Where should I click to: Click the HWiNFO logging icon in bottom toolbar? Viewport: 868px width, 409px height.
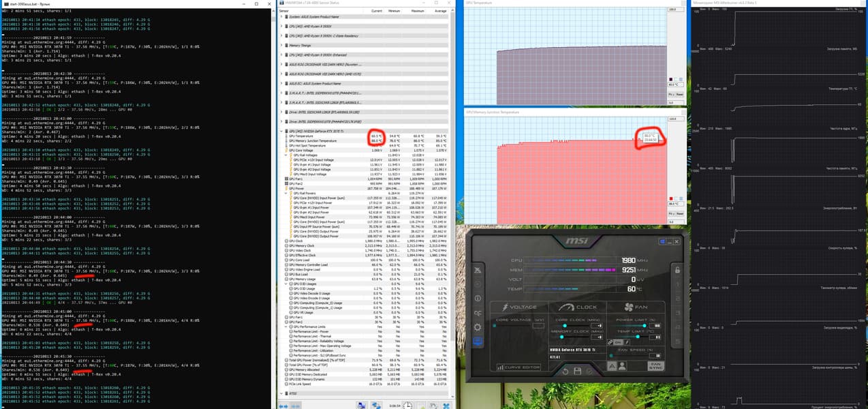click(420, 405)
